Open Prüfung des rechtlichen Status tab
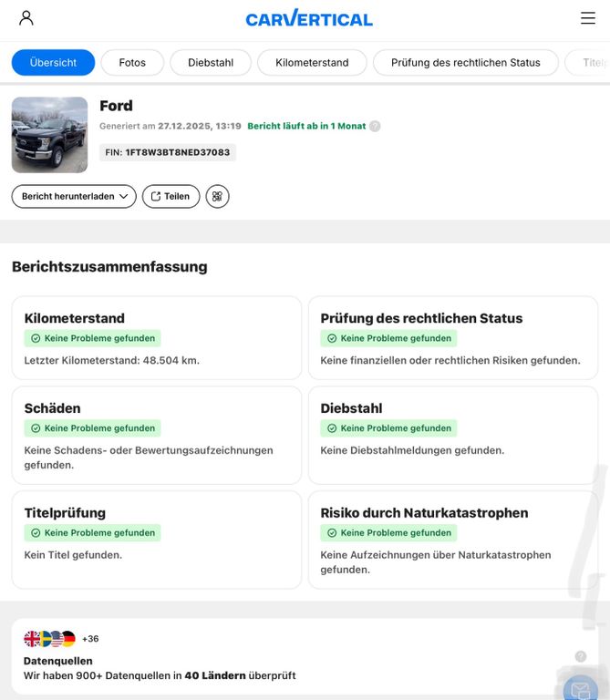Image resolution: width=610 pixels, height=700 pixels. [x=465, y=63]
